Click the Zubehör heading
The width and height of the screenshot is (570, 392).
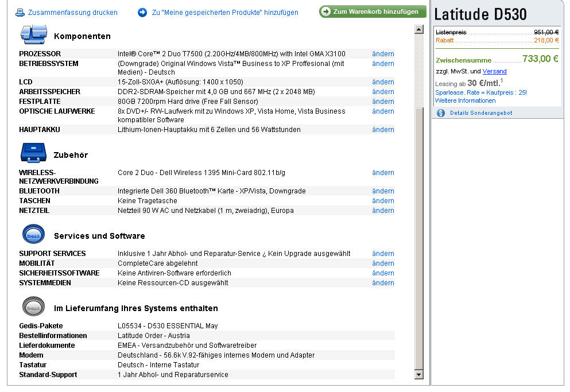71,156
